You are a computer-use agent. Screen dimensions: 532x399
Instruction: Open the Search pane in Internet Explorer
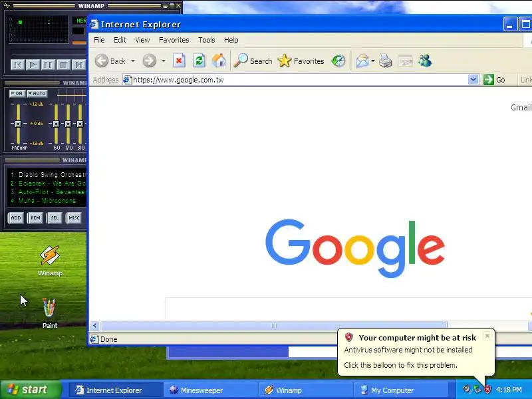[253, 61]
